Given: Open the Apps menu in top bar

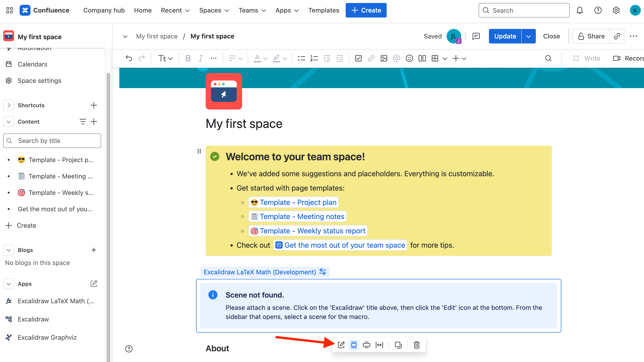Looking at the screenshot, I should click(287, 10).
